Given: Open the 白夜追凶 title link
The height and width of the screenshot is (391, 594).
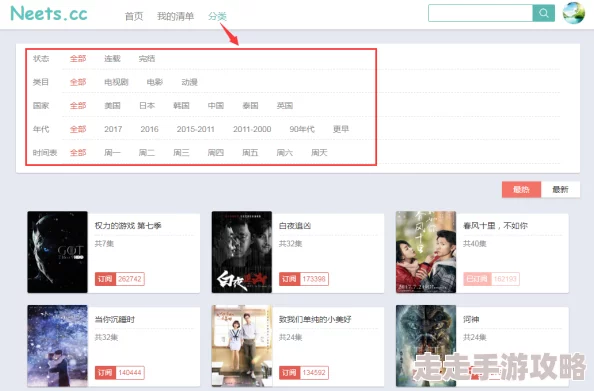Looking at the screenshot, I should point(295,226).
